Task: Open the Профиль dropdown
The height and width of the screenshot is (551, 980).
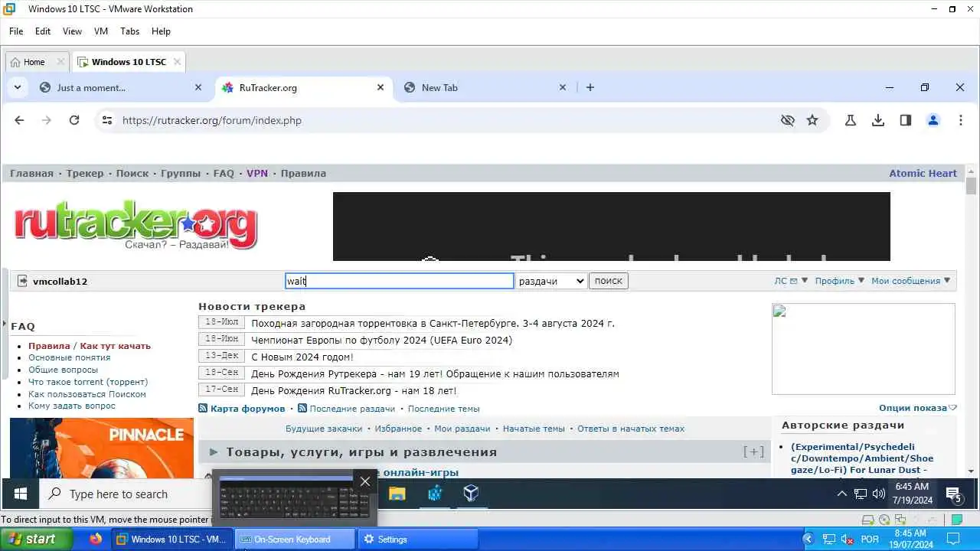Action: pyautogui.click(x=840, y=281)
